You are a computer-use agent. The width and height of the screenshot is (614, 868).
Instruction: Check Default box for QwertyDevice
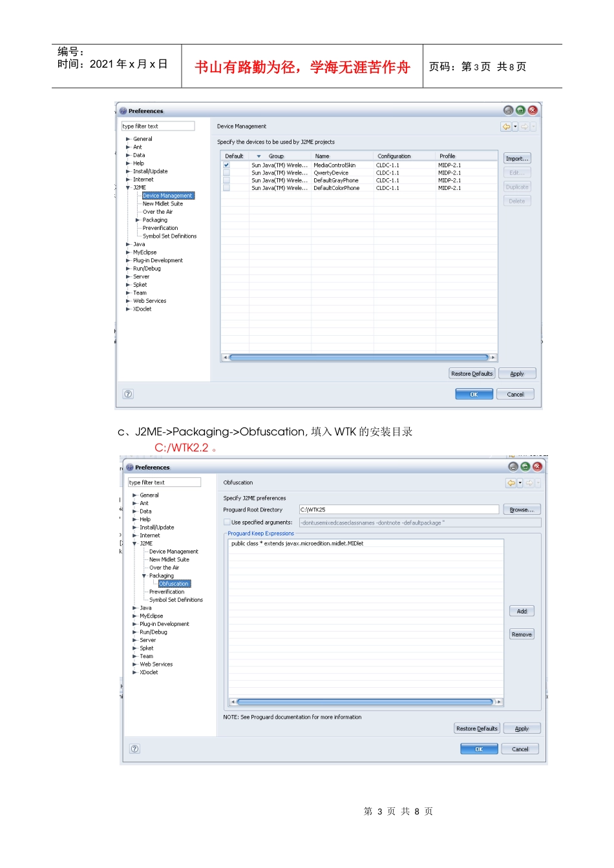pyautogui.click(x=226, y=173)
